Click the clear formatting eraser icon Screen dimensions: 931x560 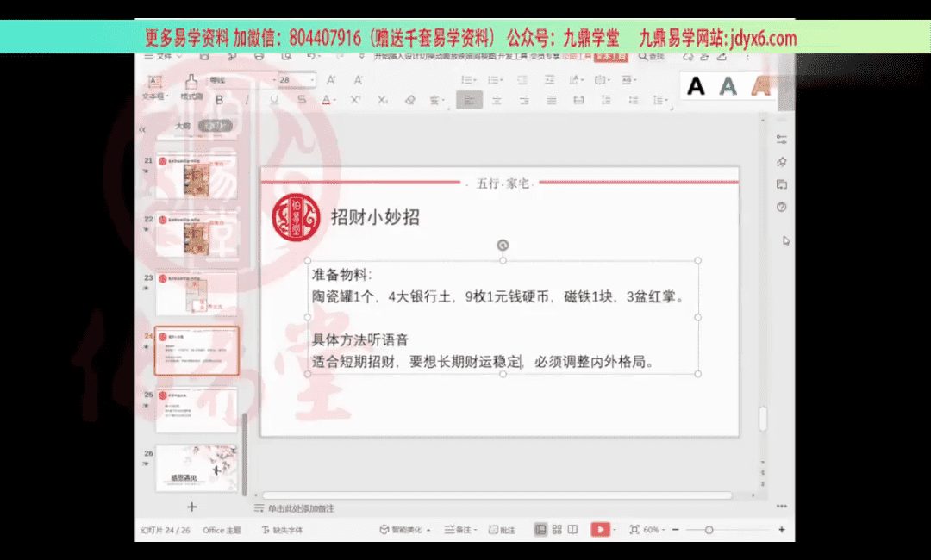(410, 100)
